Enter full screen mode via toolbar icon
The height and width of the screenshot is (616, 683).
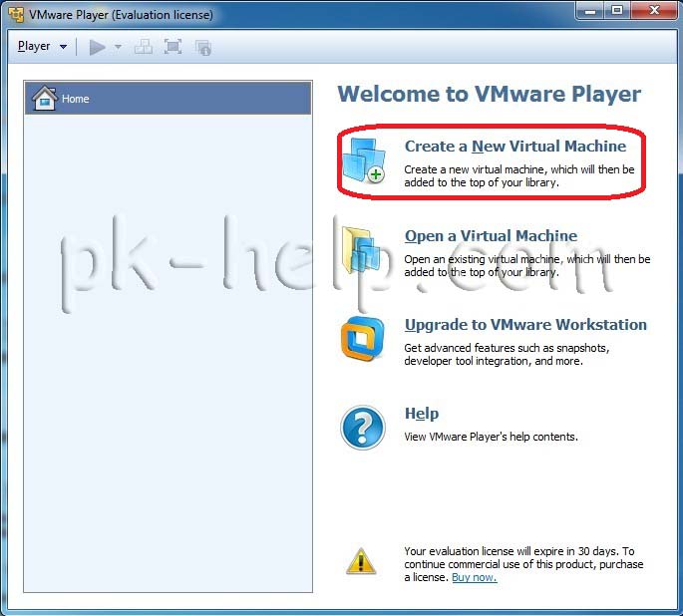coord(172,47)
